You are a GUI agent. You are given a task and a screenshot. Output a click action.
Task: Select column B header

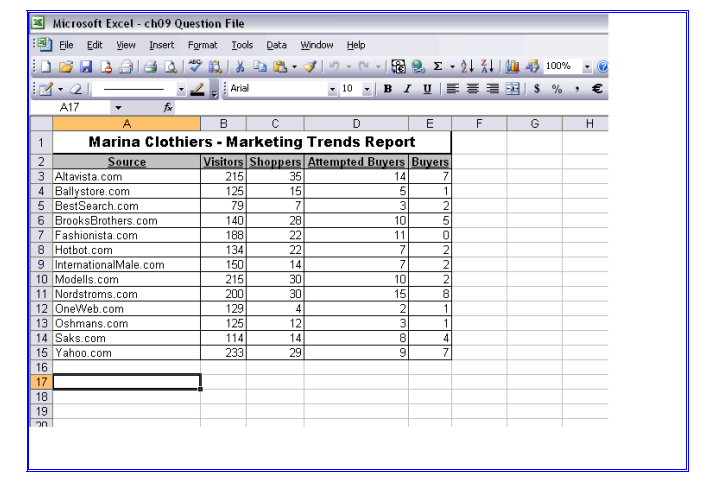223,124
